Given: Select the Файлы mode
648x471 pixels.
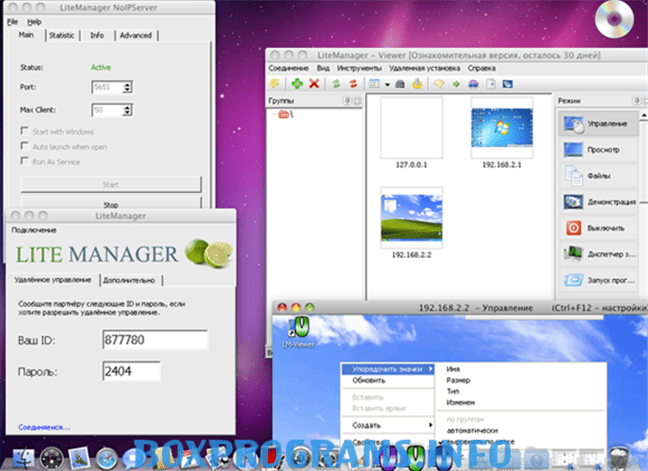Looking at the screenshot, I should [x=598, y=176].
